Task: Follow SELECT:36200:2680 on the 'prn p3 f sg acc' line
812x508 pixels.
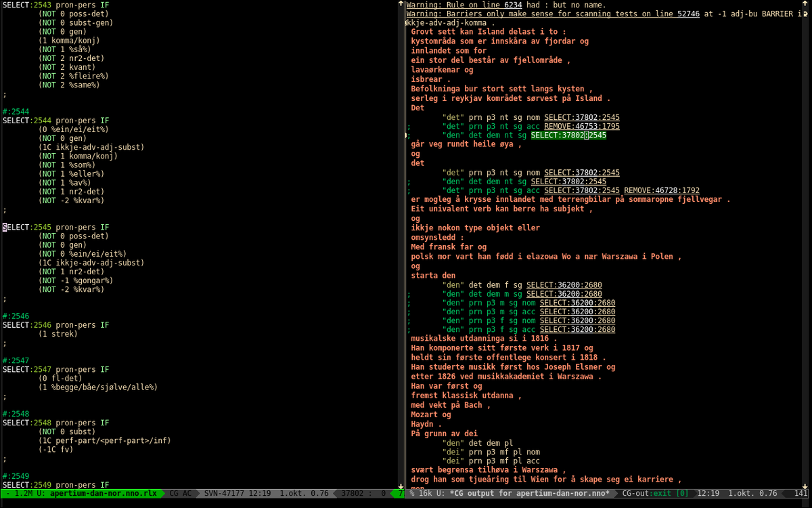Action: 577,330
